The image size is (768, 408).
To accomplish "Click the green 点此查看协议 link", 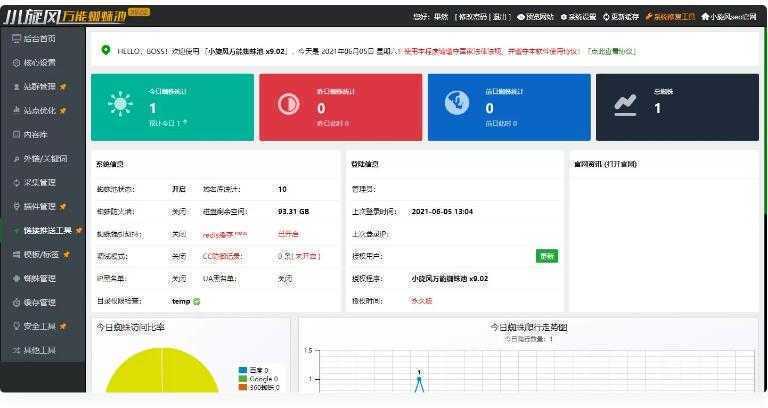I will pyautogui.click(x=612, y=51).
